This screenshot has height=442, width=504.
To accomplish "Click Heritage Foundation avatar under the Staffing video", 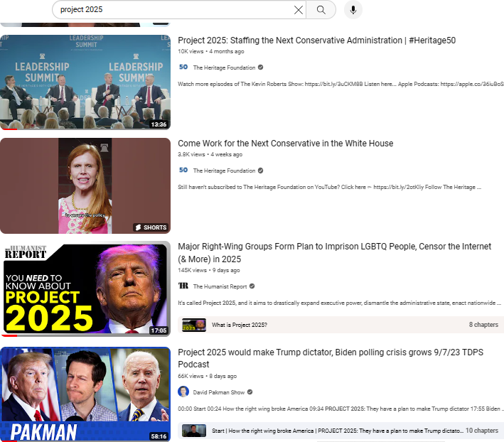I will 183,67.
